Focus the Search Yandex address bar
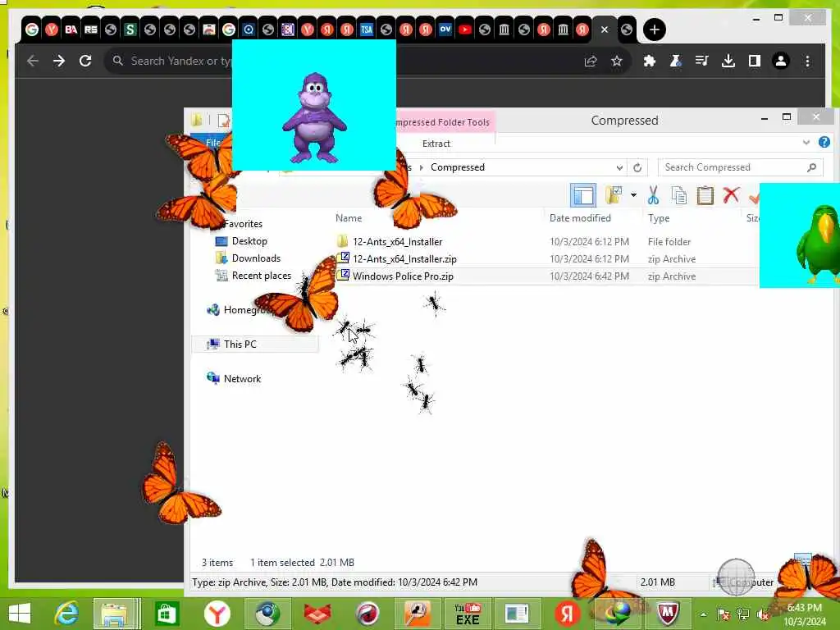This screenshot has height=630, width=840. [x=343, y=61]
